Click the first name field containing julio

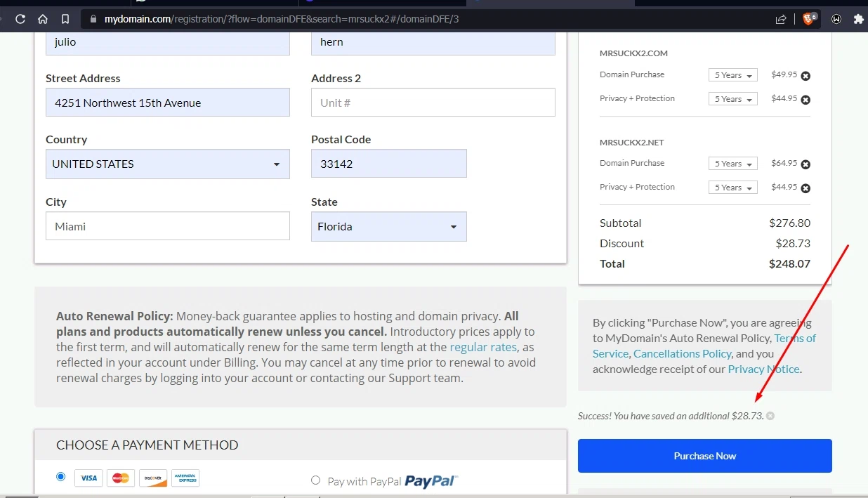coord(168,42)
